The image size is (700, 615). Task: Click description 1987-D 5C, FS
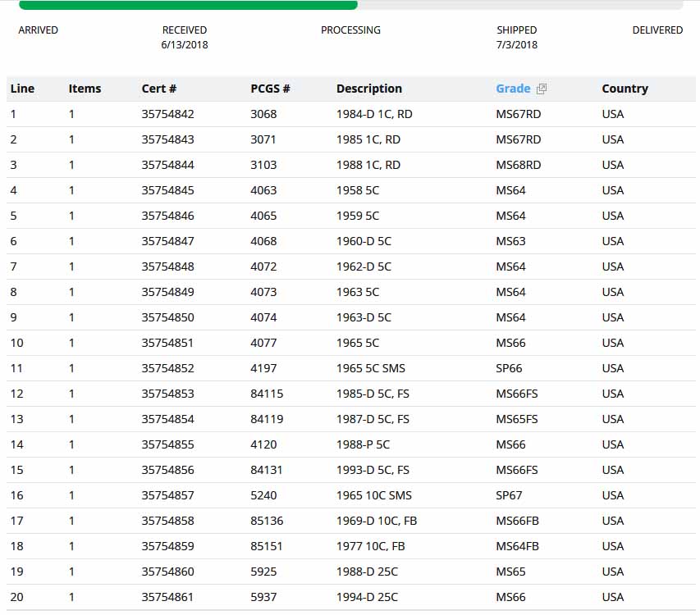pos(373,419)
